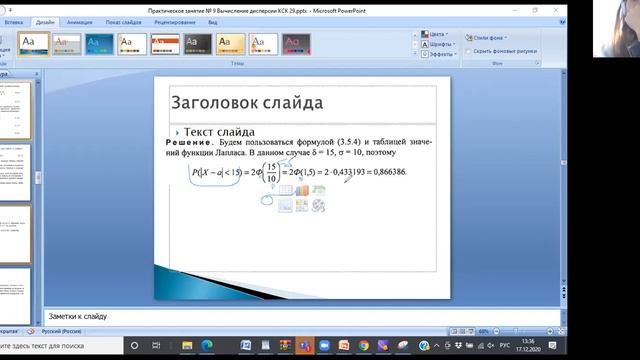
Task: Select second slide thumbnail in panel
Action: 15,173
